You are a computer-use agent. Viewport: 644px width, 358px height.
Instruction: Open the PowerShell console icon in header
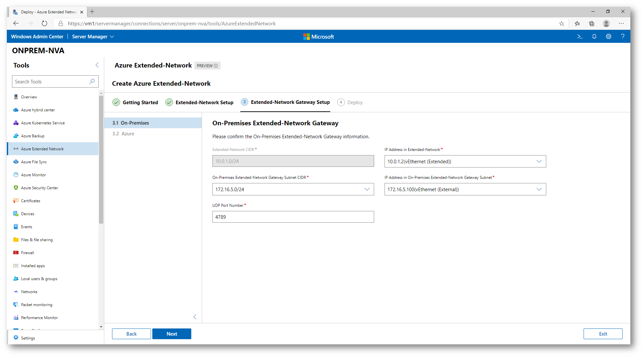pos(580,36)
